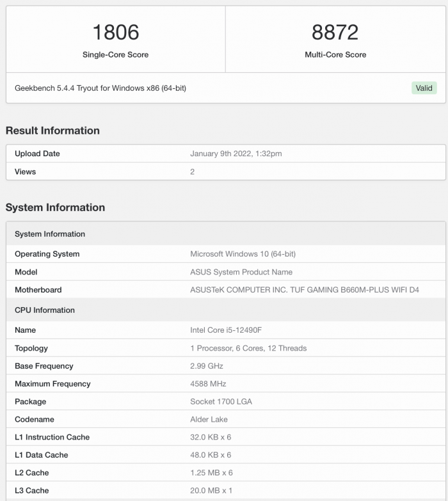Click the Result Information heading

tap(52, 131)
